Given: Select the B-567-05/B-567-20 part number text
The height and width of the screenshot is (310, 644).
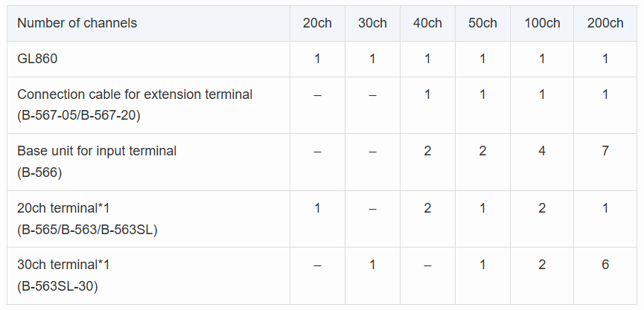Looking at the screenshot, I should click(78, 115).
